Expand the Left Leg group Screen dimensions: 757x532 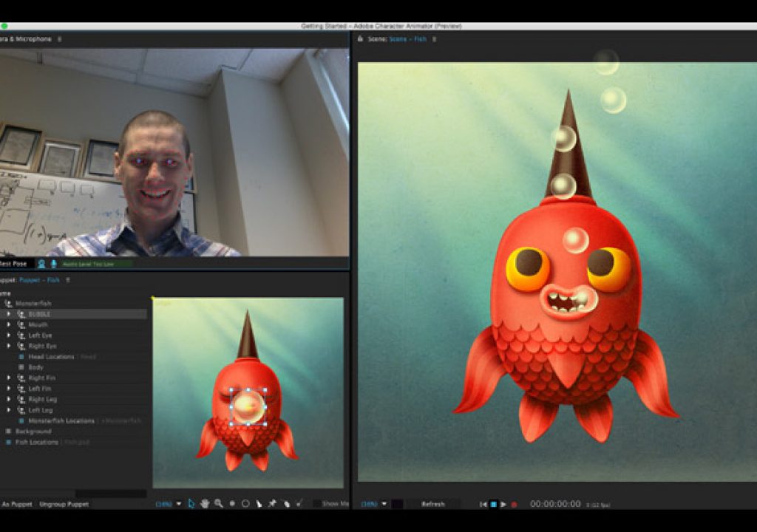pos(8,410)
